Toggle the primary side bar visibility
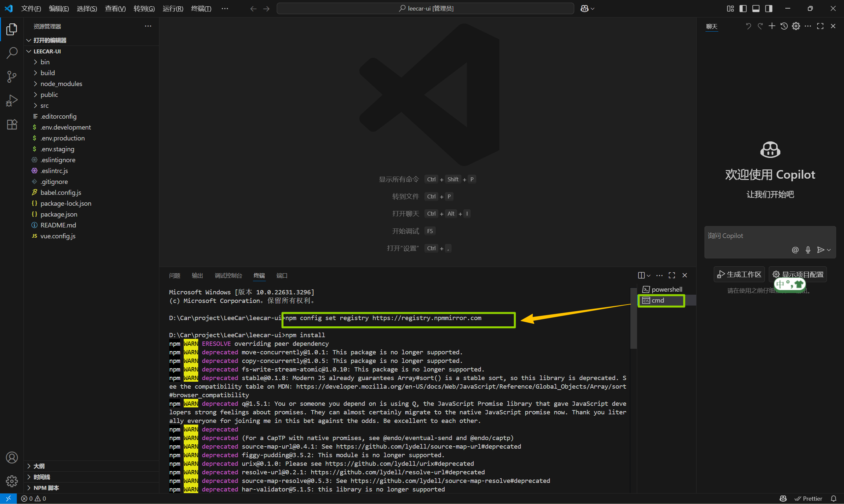 (x=743, y=9)
